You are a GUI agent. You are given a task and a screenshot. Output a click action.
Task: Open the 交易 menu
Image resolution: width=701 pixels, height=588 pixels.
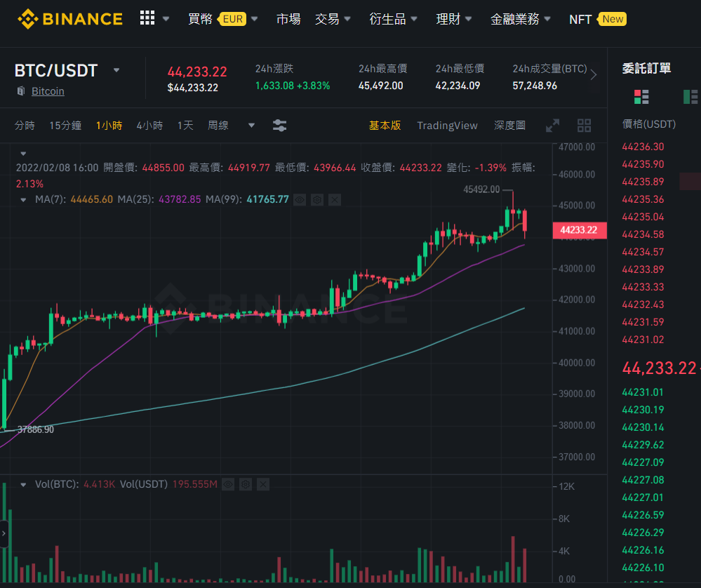coord(333,19)
